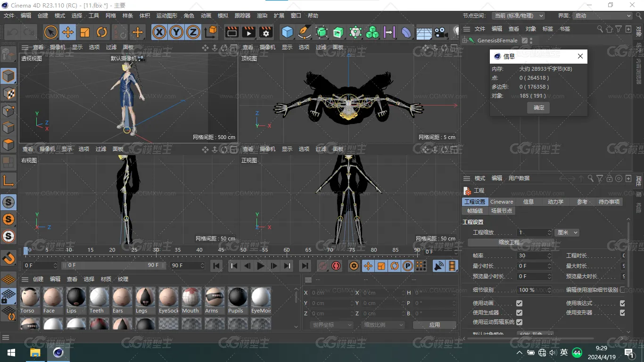Toggle X axis lock
The height and width of the screenshot is (362, 644).
160,32
